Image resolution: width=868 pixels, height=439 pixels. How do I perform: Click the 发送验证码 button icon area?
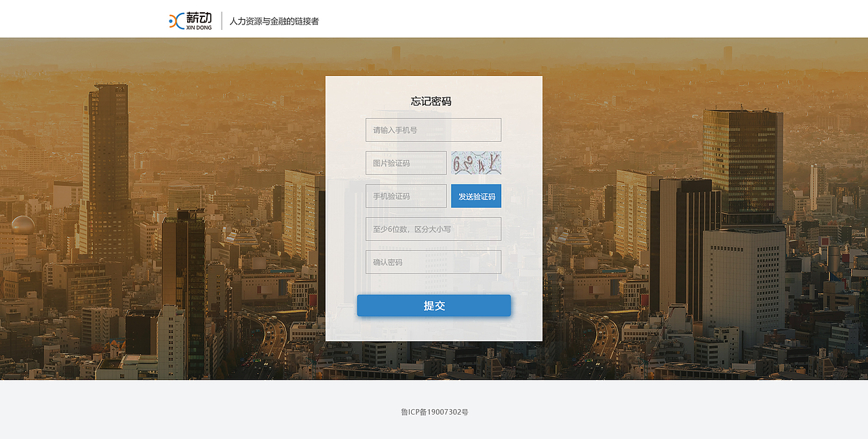point(476,195)
